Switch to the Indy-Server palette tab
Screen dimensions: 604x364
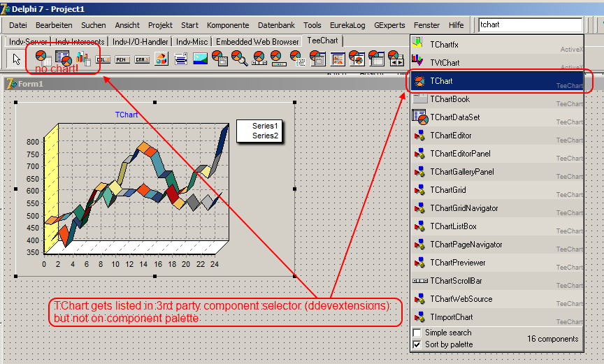pos(28,41)
